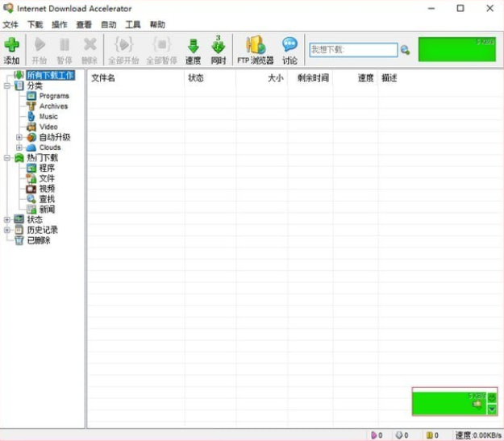Open the FTP浏览器 (FTP browser) tool

point(255,50)
